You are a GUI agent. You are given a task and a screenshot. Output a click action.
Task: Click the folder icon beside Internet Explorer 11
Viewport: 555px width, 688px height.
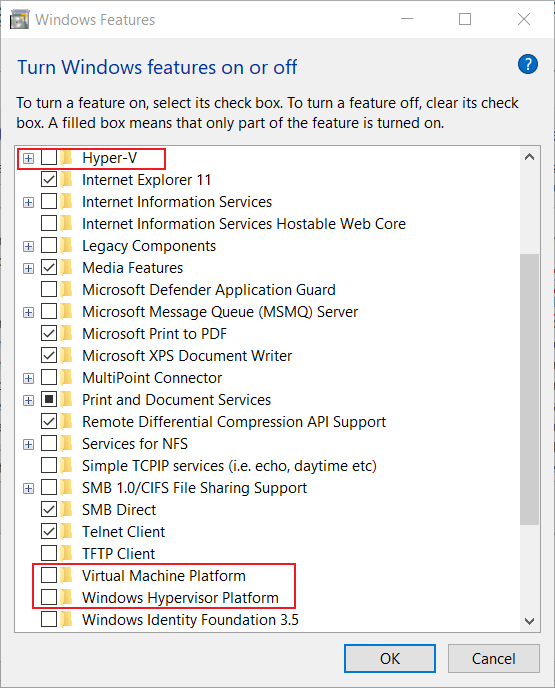pos(67,179)
